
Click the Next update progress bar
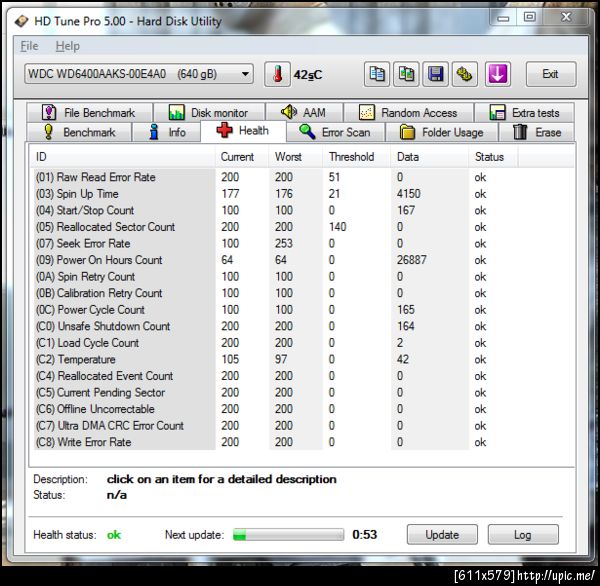pyautogui.click(x=289, y=534)
